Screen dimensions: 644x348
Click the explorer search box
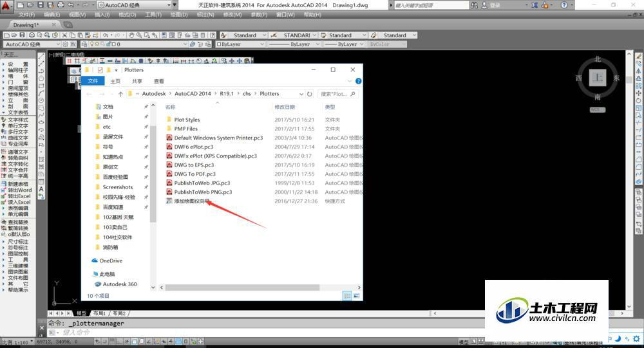(x=337, y=94)
